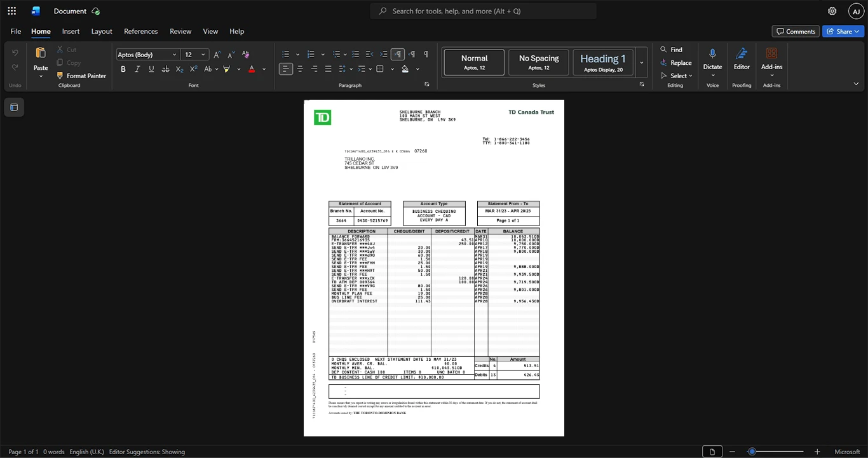Open the Comments pane
This screenshot has width=868, height=458.
[x=796, y=31]
